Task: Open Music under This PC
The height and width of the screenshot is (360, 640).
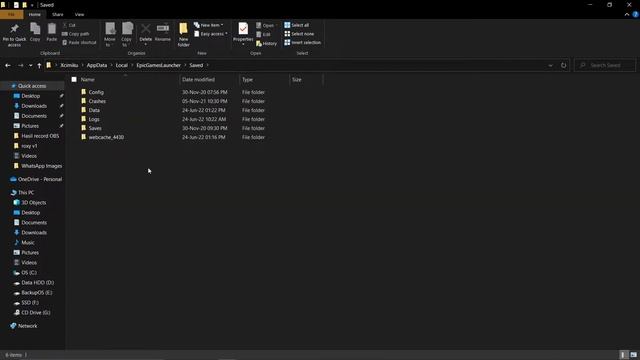Action: 28,242
